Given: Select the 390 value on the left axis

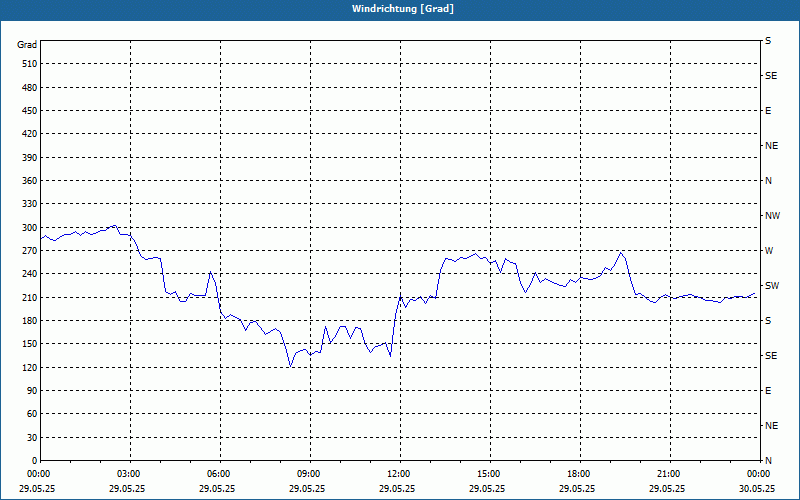Looking at the screenshot, I should (x=29, y=157).
